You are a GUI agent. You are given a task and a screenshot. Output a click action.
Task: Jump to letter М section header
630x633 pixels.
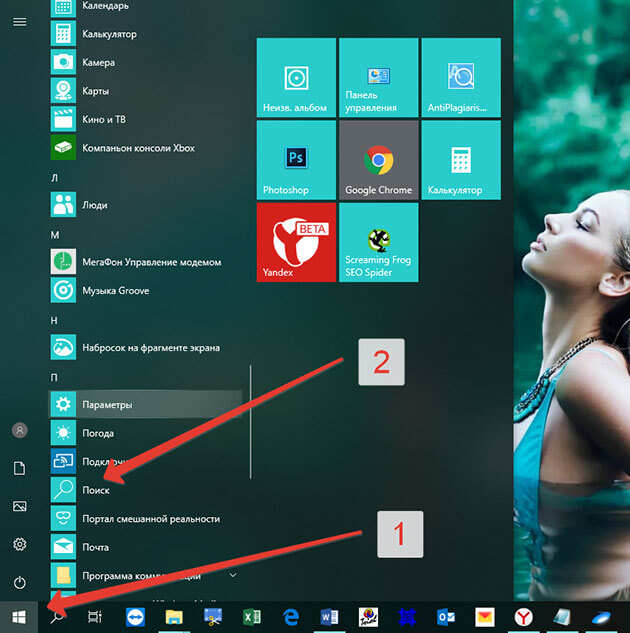[55, 235]
